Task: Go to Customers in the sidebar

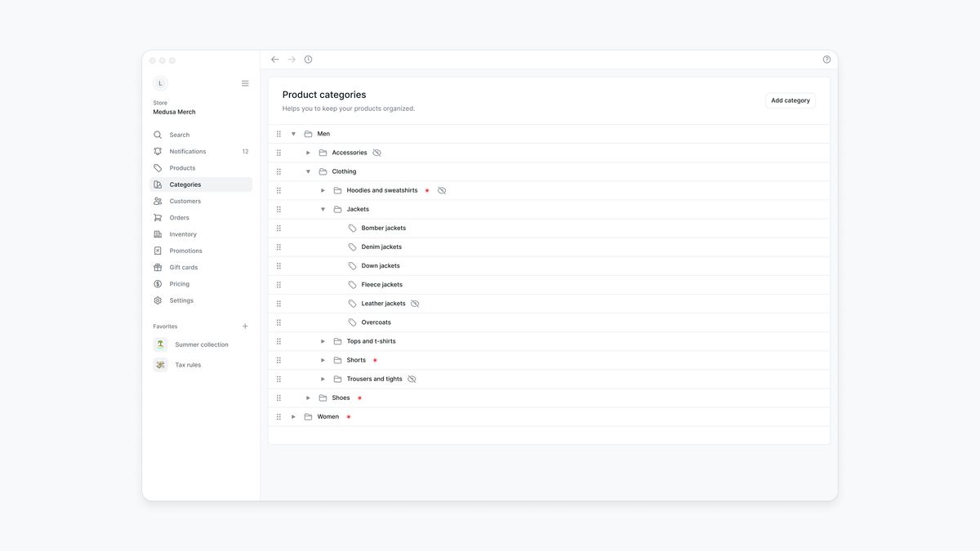Action: point(201,202)
